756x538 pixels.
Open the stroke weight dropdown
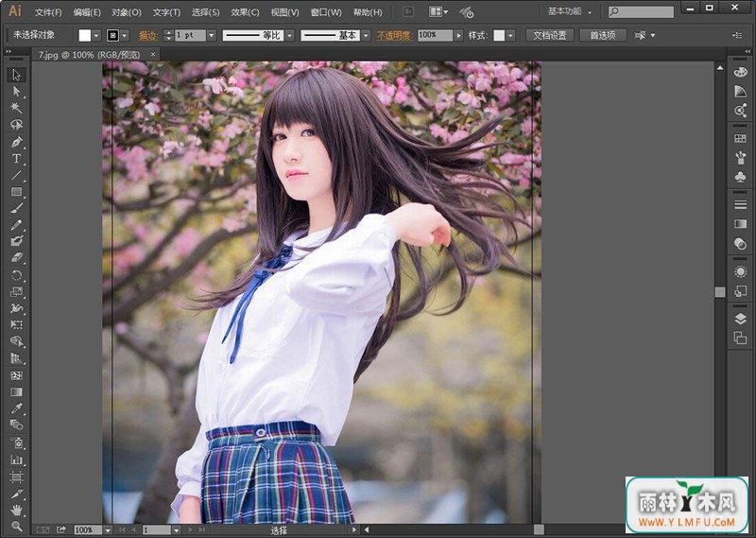211,35
